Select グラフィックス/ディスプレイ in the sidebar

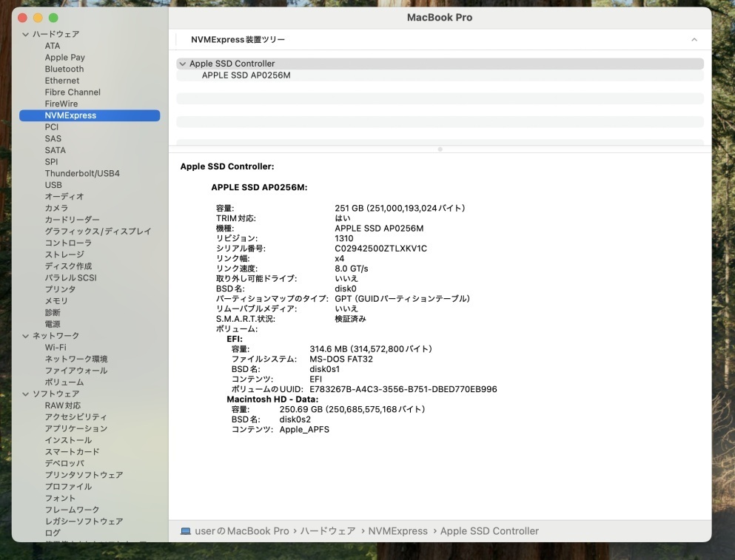coord(98,232)
